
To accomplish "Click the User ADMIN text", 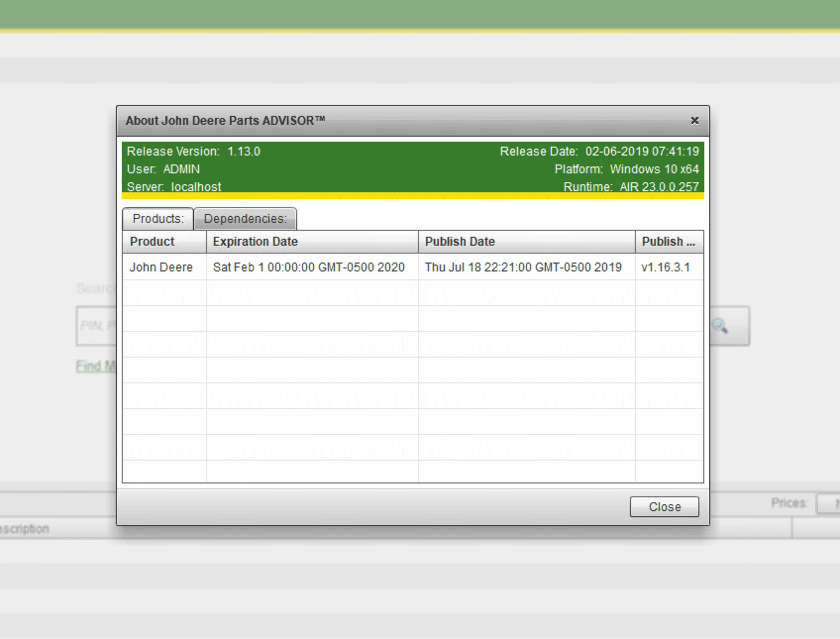I will (163, 169).
